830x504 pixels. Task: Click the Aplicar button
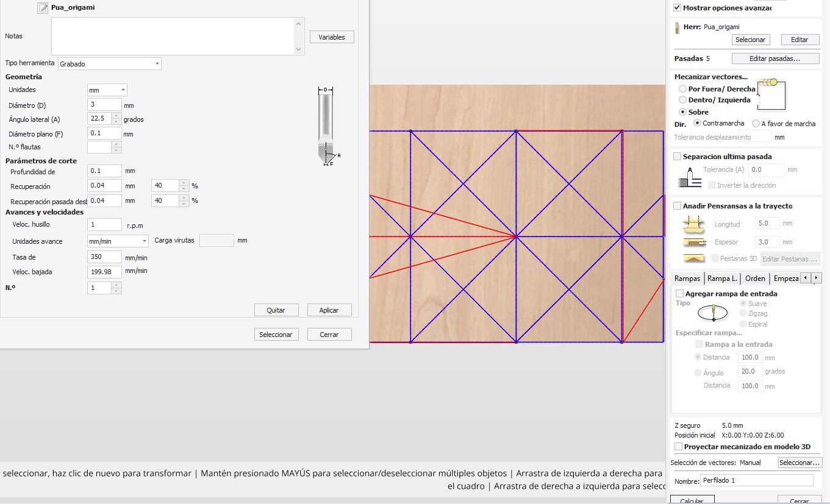click(329, 310)
